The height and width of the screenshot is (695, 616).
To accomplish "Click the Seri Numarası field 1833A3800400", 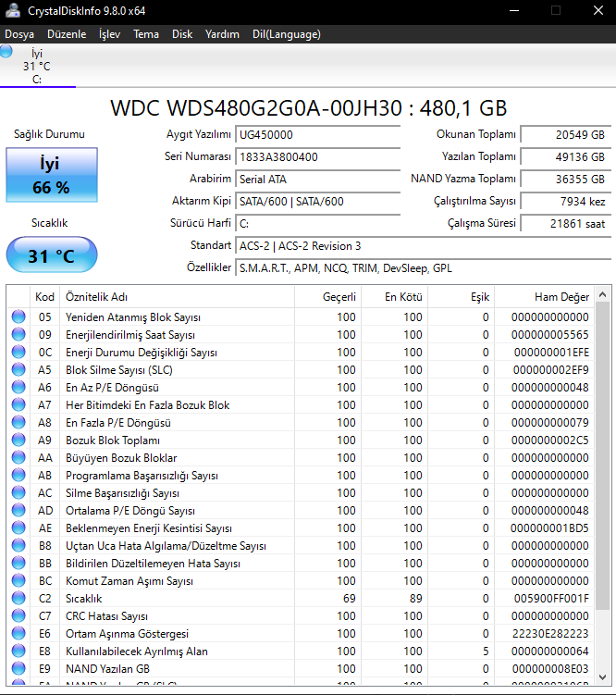I will pos(318,157).
